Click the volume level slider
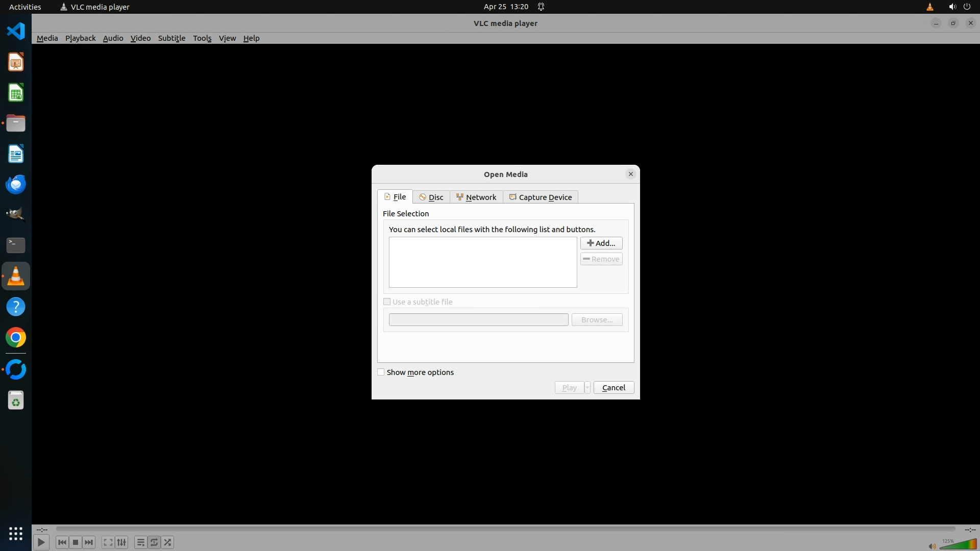Viewport: 980px width, 551px height. (959, 544)
